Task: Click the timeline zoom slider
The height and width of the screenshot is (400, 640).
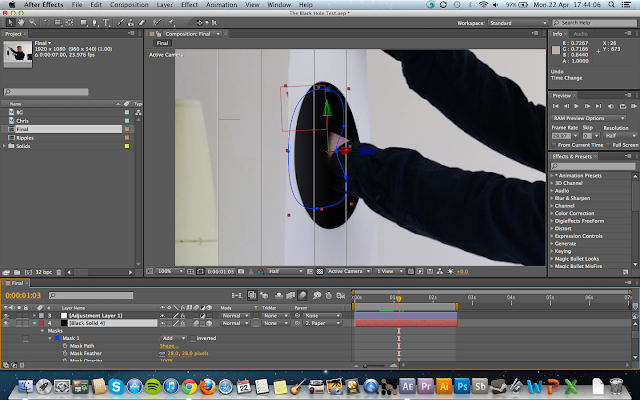Action: tap(375, 366)
